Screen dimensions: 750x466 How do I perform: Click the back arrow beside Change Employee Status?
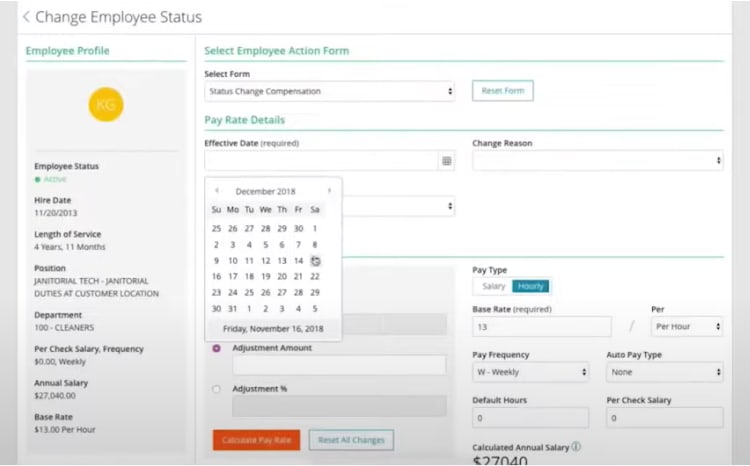pyautogui.click(x=26, y=17)
